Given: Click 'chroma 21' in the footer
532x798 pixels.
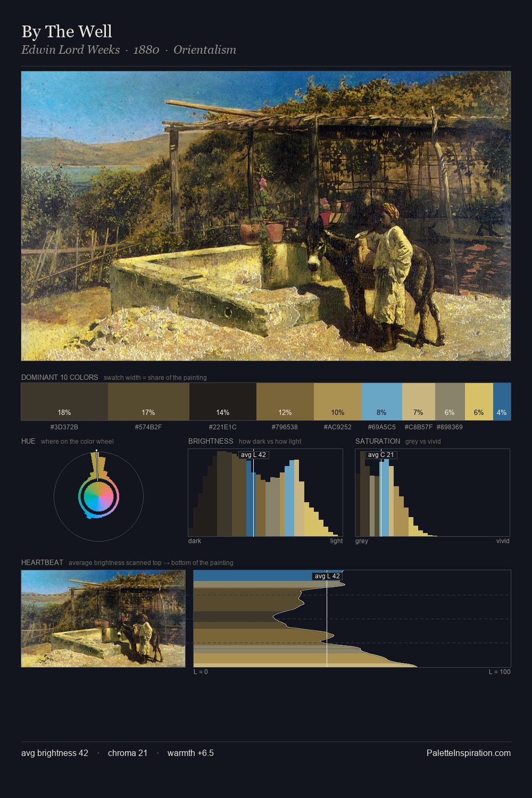Looking at the screenshot, I should (128, 753).
